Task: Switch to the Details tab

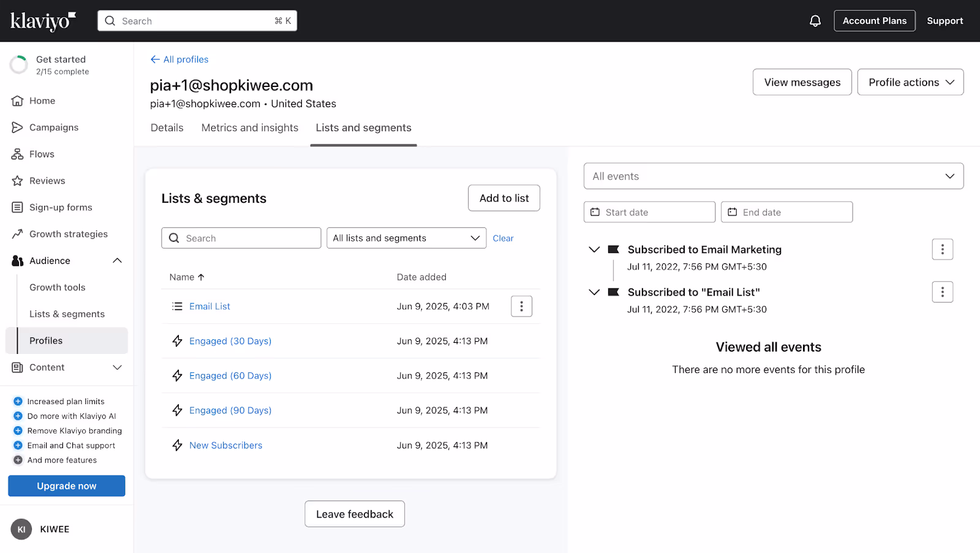Action: coord(167,128)
